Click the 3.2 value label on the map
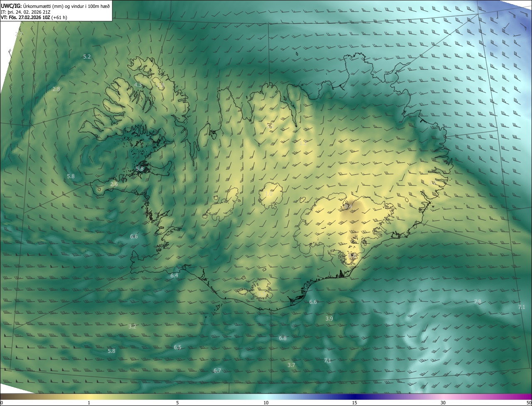 pyautogui.click(x=132, y=327)
